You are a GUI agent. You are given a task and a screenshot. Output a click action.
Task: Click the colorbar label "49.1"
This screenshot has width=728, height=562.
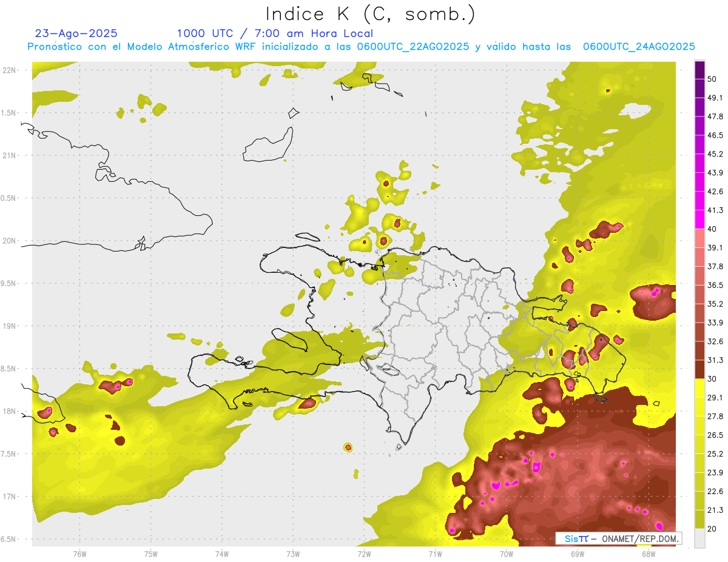[x=715, y=98]
